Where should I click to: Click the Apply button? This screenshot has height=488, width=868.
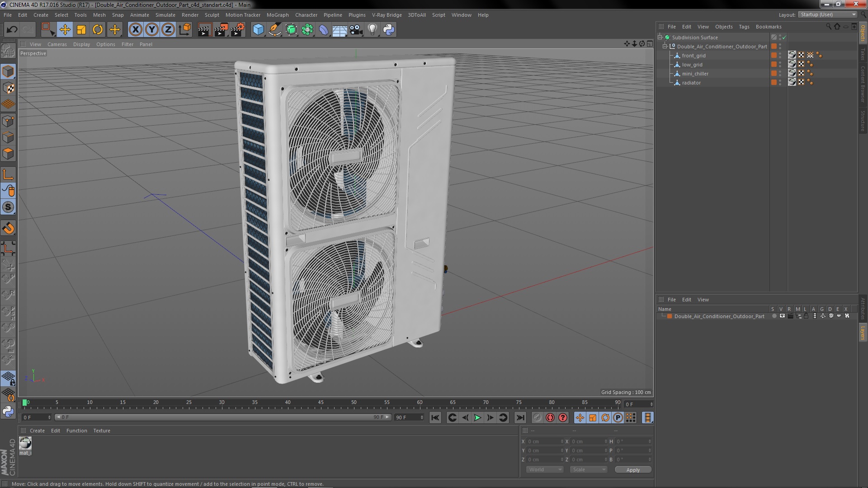tap(633, 470)
